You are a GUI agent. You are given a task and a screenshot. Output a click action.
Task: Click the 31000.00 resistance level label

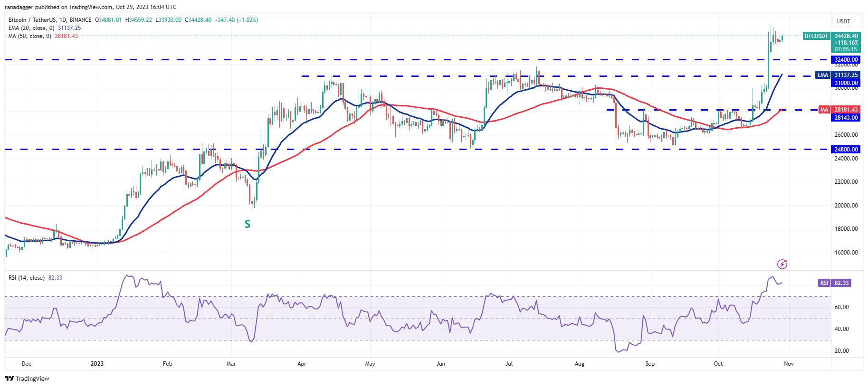coord(846,83)
